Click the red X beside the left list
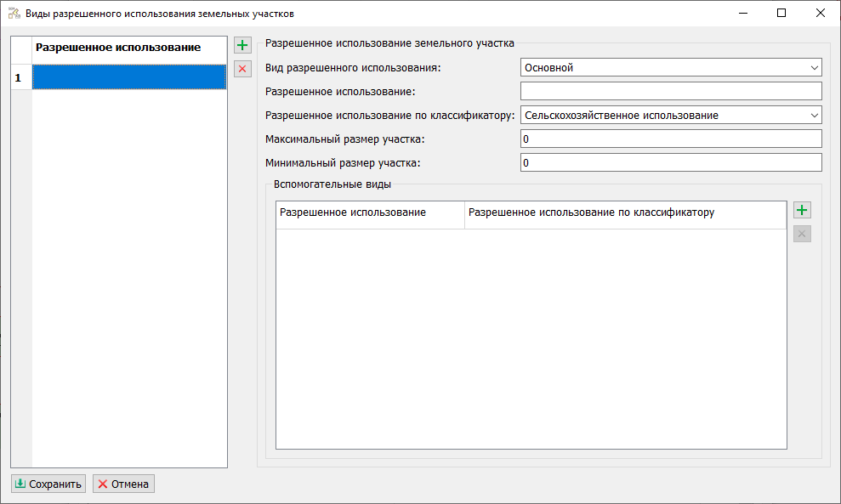Screen dimensions: 841x504 pos(243,69)
